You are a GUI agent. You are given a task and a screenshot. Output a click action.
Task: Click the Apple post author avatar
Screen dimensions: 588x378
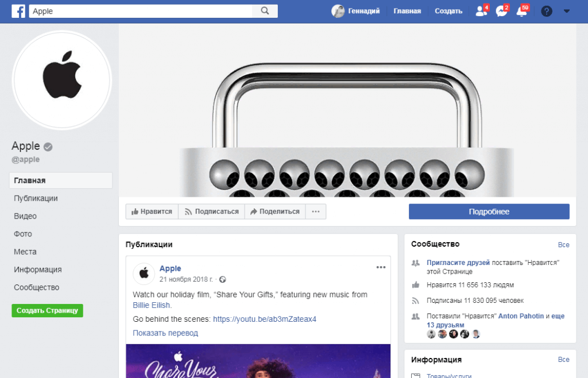point(144,274)
